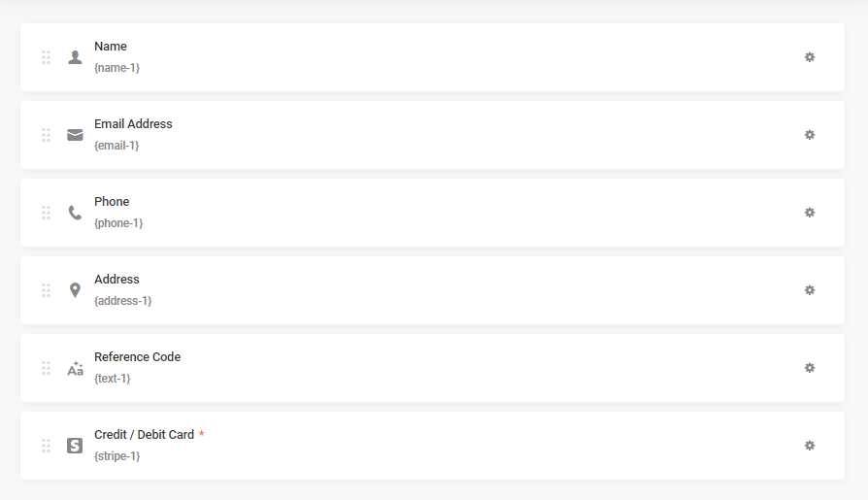Viewport: 868px width, 500px height.
Task: Select the Reference Code field label
Action: click(137, 357)
